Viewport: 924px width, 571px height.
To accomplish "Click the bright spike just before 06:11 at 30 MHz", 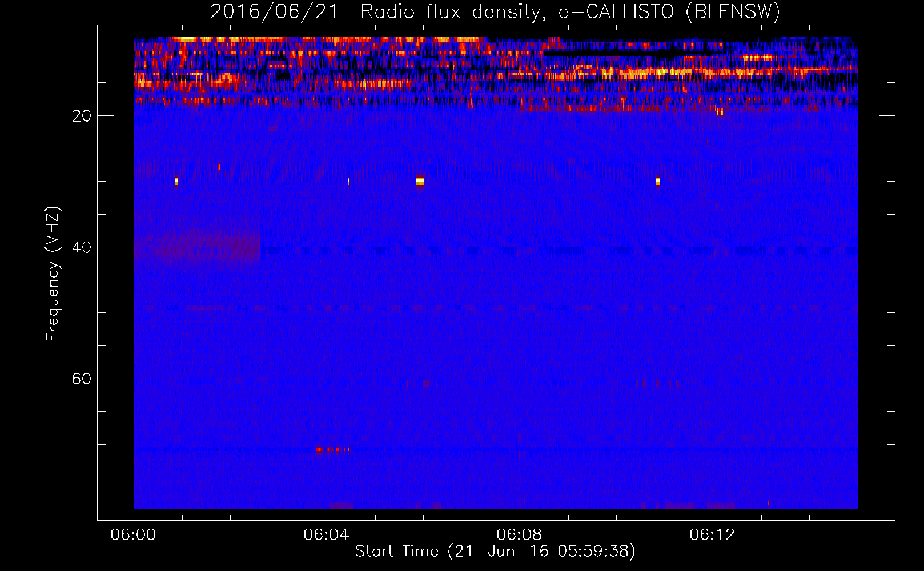I will click(658, 181).
